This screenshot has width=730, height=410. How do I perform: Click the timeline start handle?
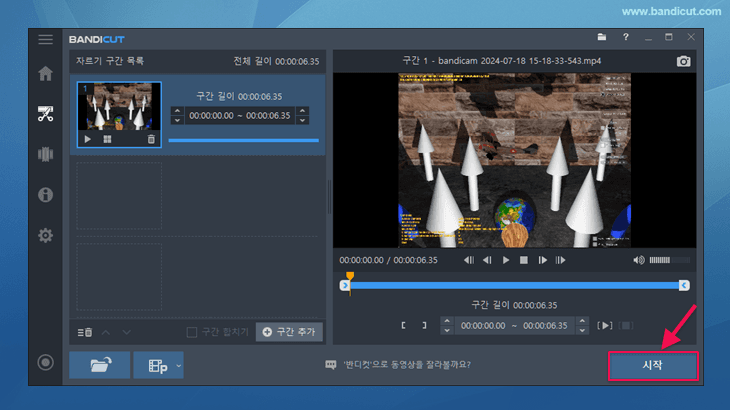coord(345,285)
